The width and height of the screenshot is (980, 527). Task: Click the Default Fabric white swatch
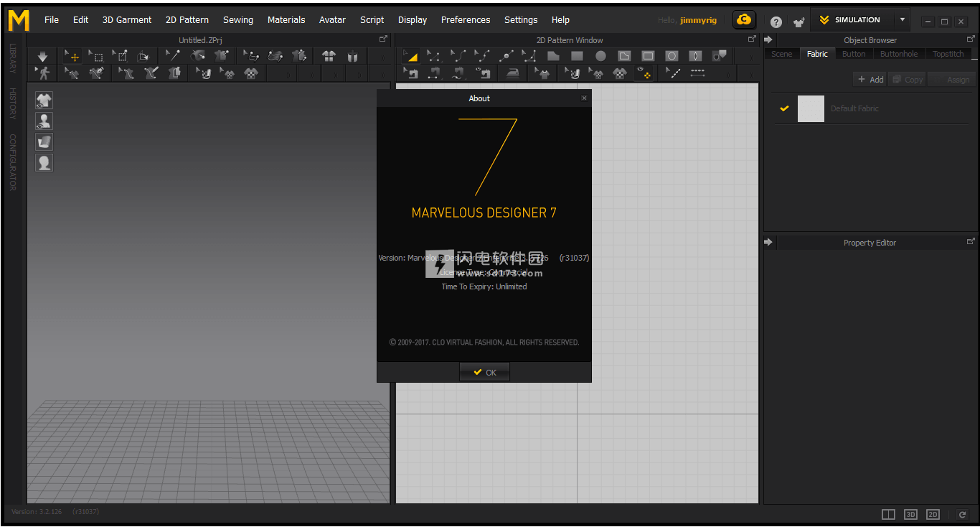811,108
